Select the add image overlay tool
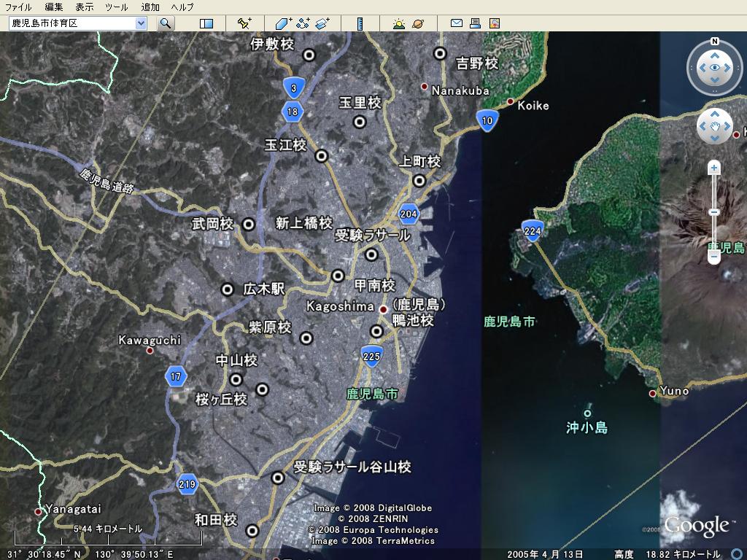The image size is (747, 560). pos(322,23)
